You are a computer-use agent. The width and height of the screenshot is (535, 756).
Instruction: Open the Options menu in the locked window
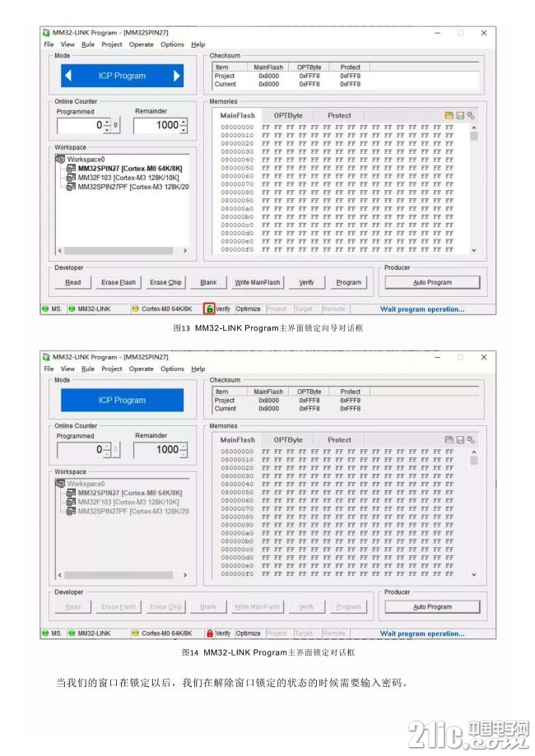[x=172, y=369]
